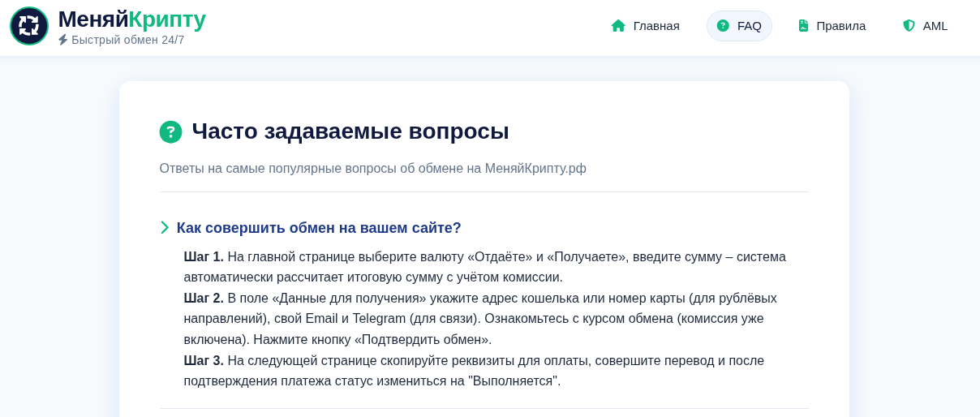This screenshot has width=980, height=417.
Task: Open the FAQ menu item
Action: [x=739, y=26]
